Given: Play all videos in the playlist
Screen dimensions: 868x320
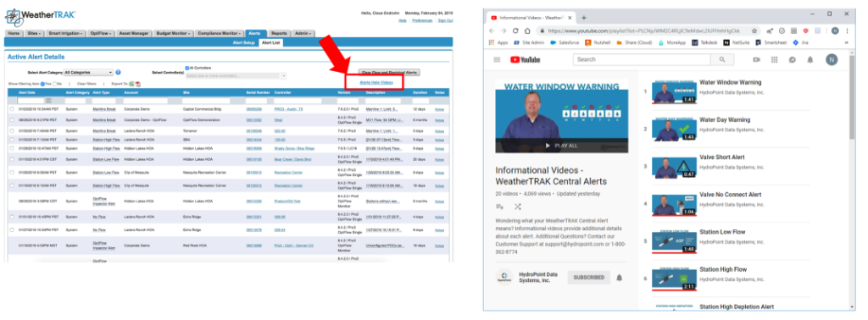Looking at the screenshot, I should click(561, 146).
